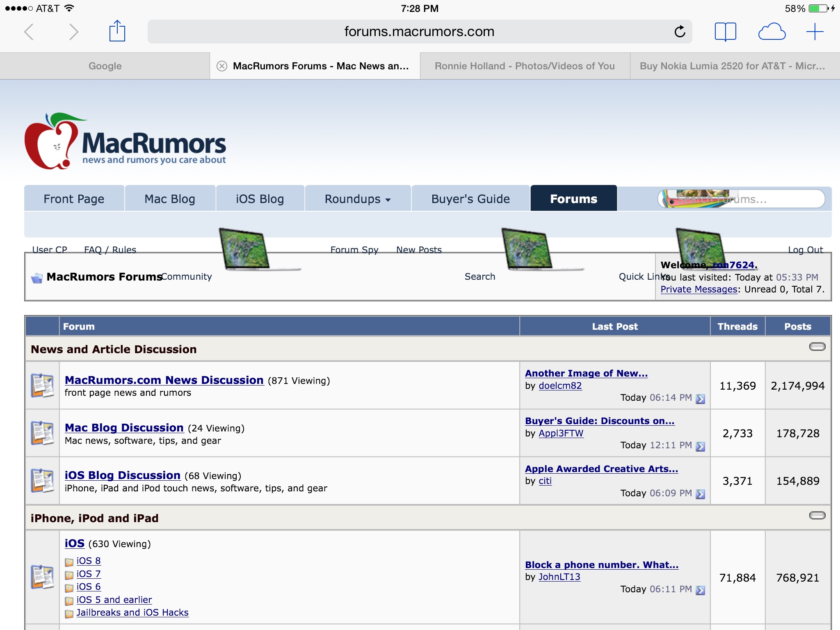
Task: Tap the Safari share icon
Action: click(x=117, y=31)
